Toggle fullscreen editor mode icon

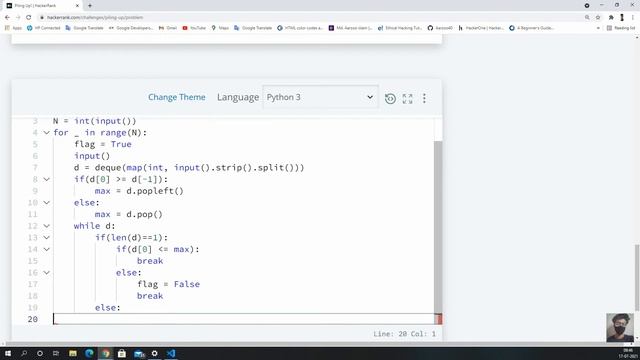point(407,98)
